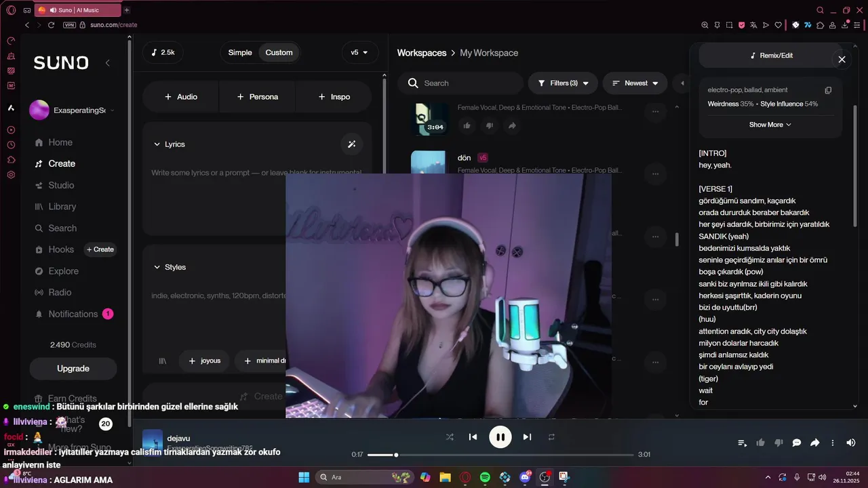This screenshot has width=868, height=488.
Task: Click the workspace Search field
Action: [x=460, y=83]
